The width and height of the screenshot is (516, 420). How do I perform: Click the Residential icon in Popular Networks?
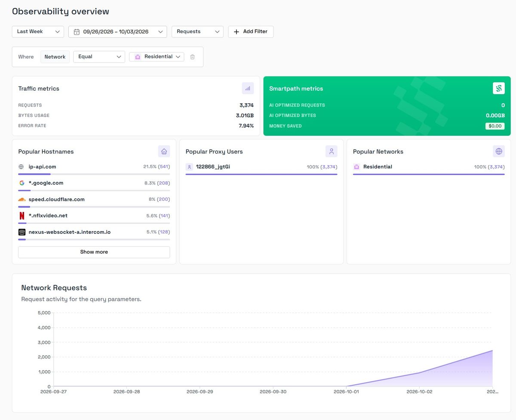356,167
